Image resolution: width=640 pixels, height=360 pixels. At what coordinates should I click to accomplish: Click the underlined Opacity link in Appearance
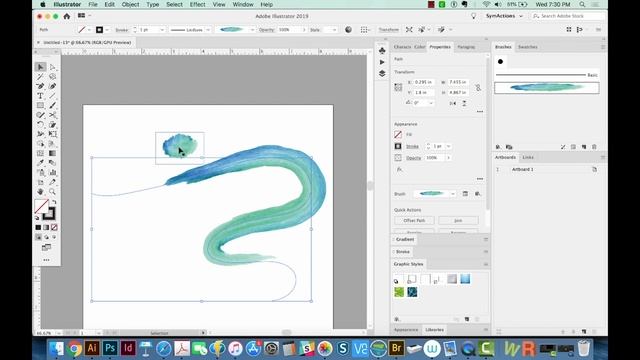click(x=413, y=158)
